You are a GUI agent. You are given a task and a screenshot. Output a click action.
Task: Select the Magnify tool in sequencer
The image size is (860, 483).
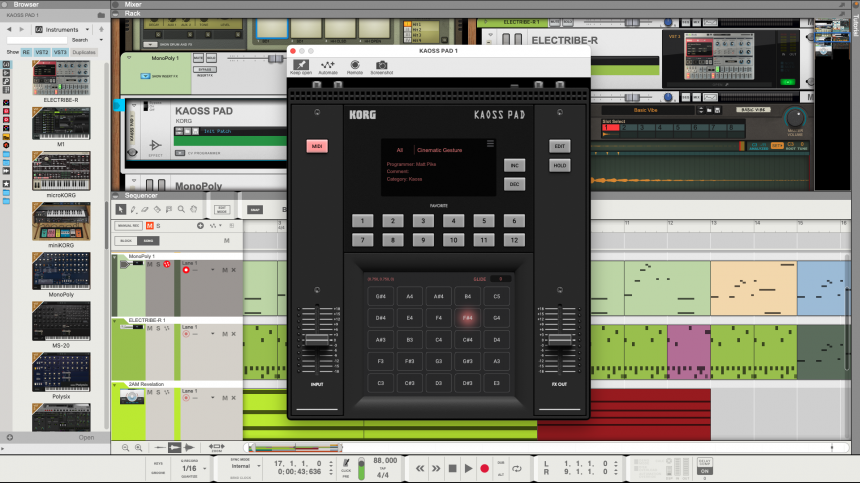tap(181, 209)
